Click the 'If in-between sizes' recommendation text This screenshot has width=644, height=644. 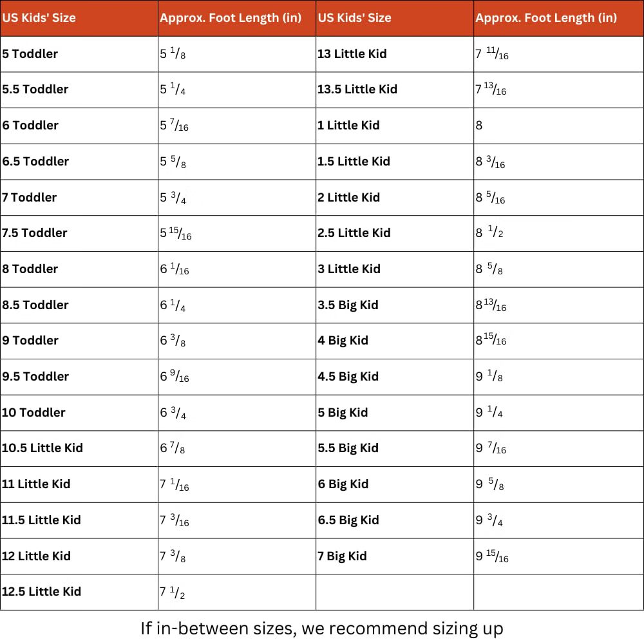(x=322, y=628)
